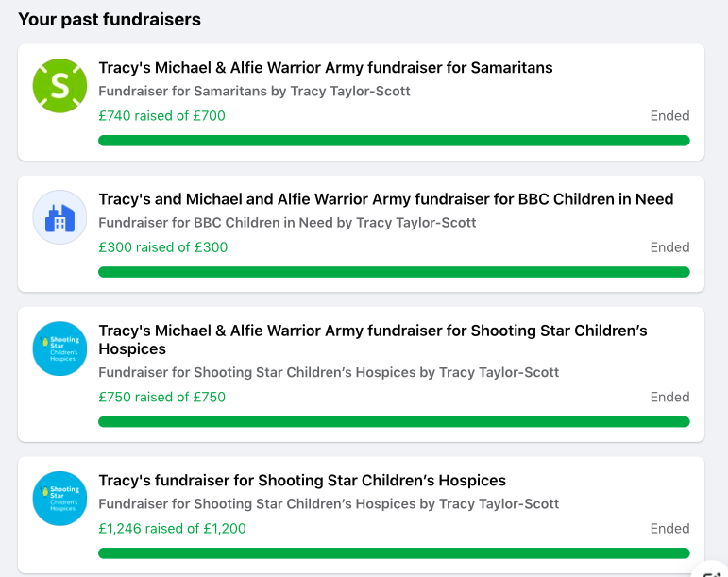Click the BBC Children in Need building icon

(59, 217)
